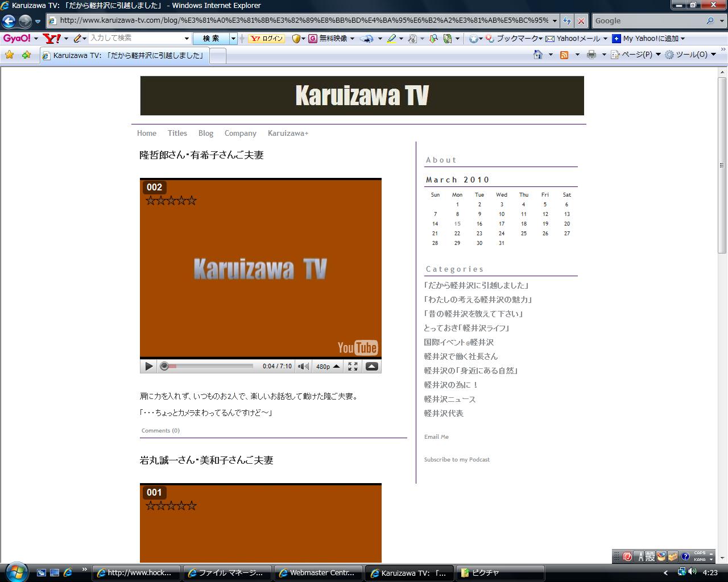Click the Yahoo! Y! toolbar logo

coord(52,38)
